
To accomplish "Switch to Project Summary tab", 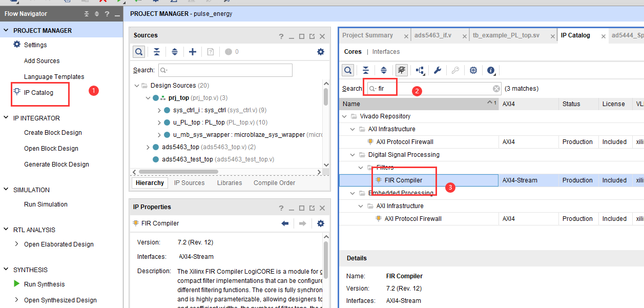I will click(367, 35).
